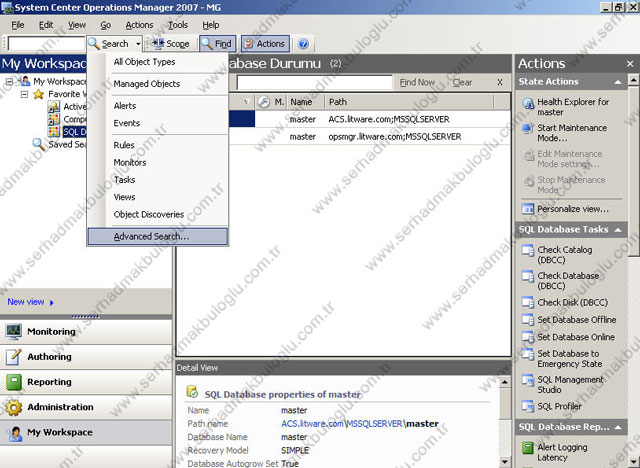Open the Tools menu
The height and width of the screenshot is (468, 640).
pyautogui.click(x=178, y=25)
